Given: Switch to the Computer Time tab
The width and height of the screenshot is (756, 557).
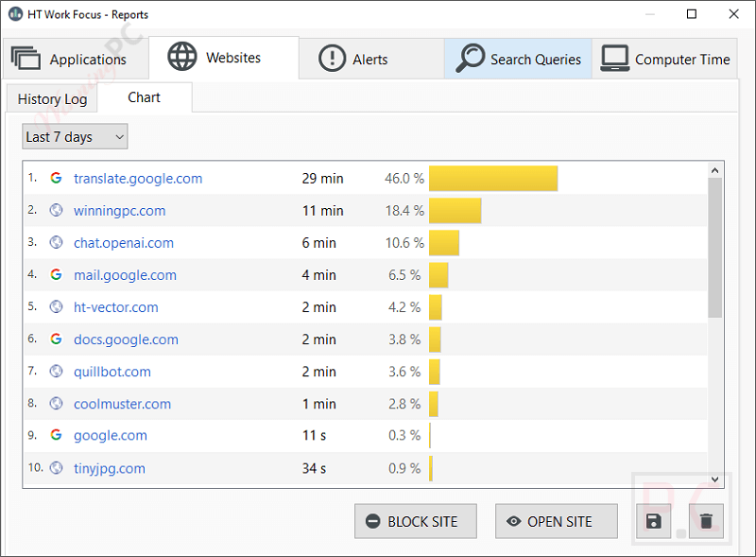Looking at the screenshot, I should tap(665, 59).
